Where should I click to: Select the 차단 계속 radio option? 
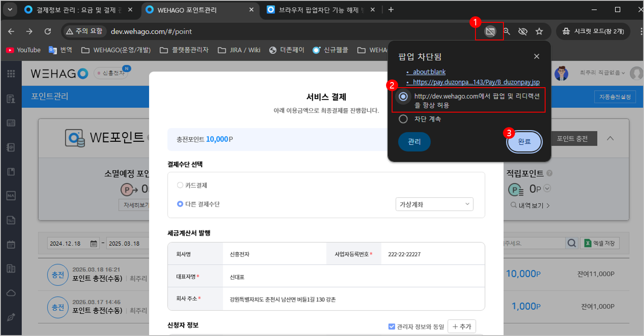(x=403, y=119)
